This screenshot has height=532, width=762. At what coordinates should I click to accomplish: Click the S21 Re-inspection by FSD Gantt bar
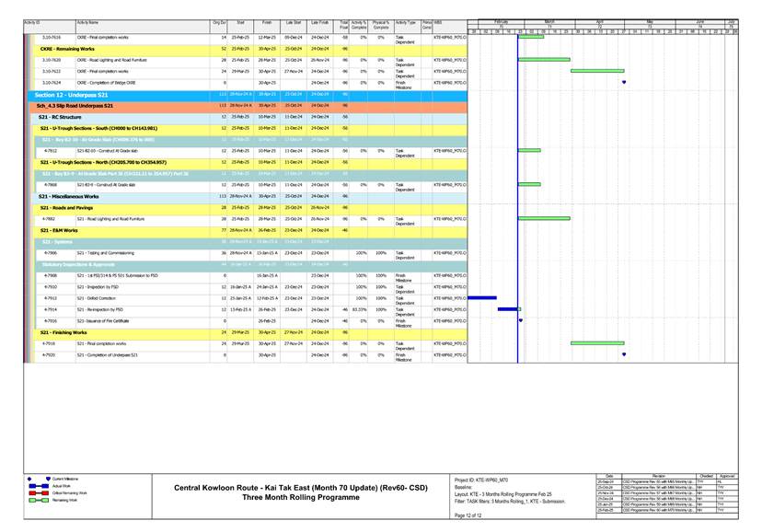[x=508, y=309]
